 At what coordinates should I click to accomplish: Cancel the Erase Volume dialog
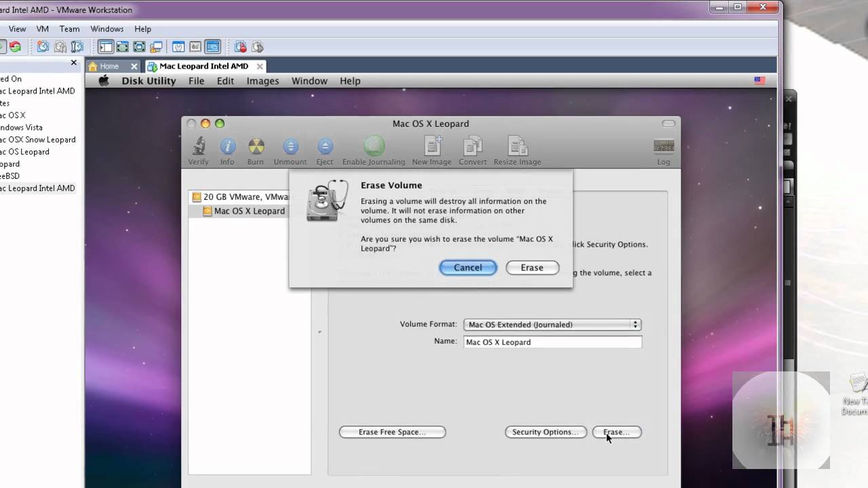468,268
